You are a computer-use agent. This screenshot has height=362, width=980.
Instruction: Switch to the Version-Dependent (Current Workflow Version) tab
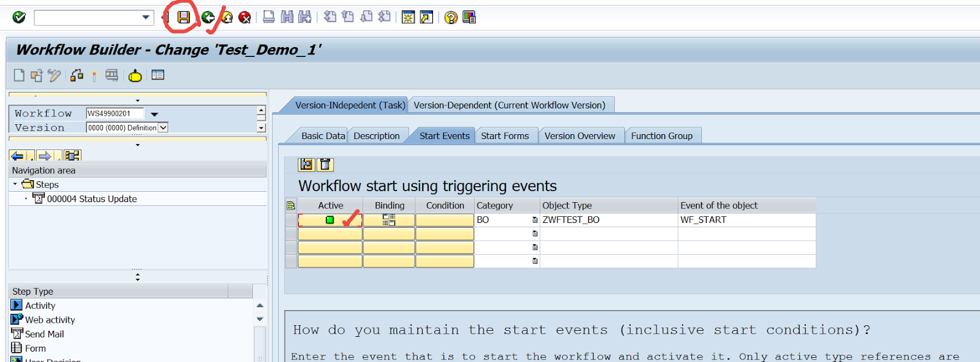pyautogui.click(x=510, y=105)
